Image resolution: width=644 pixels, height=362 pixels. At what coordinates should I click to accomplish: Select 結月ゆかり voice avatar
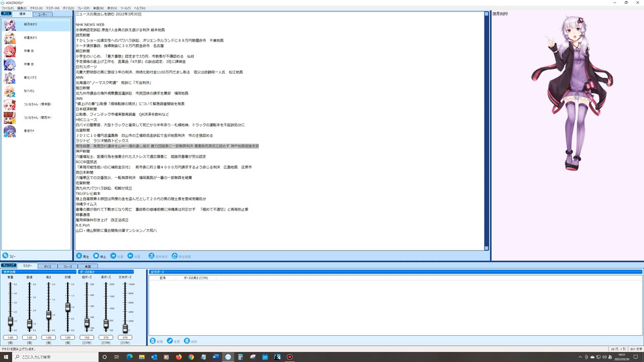click(9, 25)
